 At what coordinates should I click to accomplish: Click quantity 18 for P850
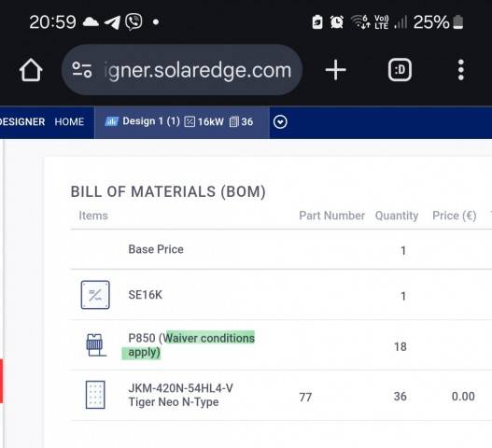401,346
